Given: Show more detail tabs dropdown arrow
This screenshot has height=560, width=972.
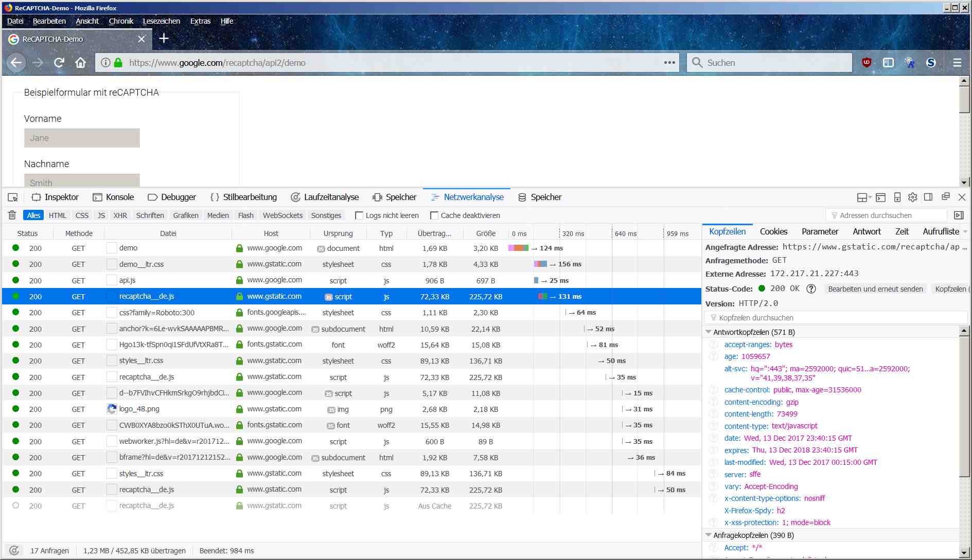Looking at the screenshot, I should pos(965,232).
